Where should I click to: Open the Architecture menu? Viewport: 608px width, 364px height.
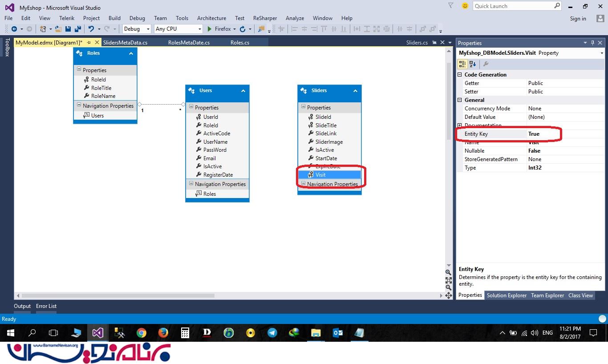[211, 18]
